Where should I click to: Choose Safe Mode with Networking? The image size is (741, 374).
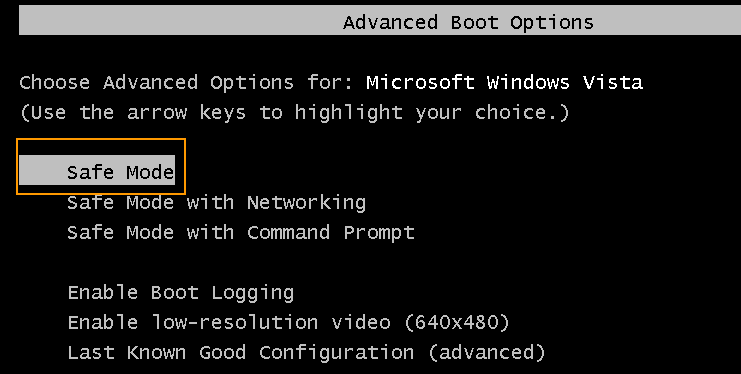216,202
